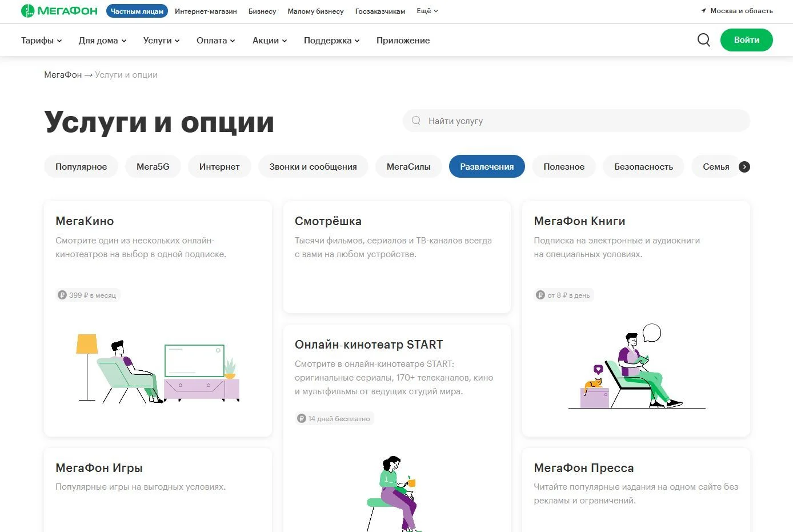793x532 pixels.
Task: Click МегаФон breadcrumb link
Action: [x=63, y=75]
